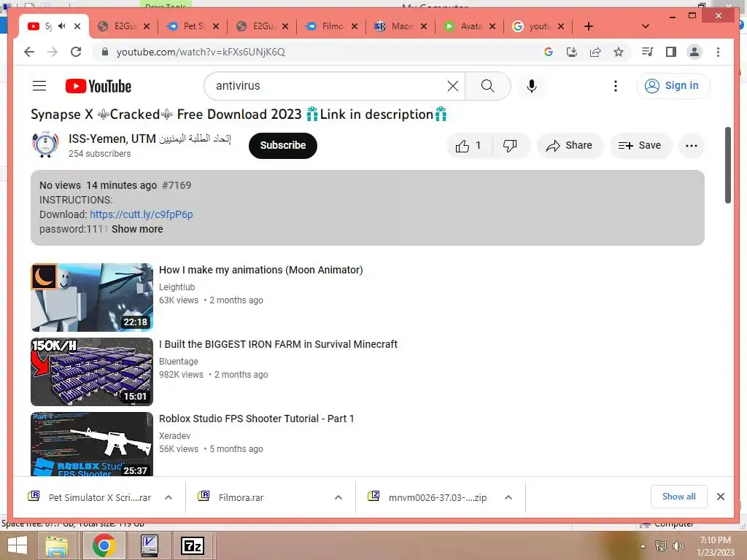
Task: Show all downloads
Action: [x=679, y=497]
